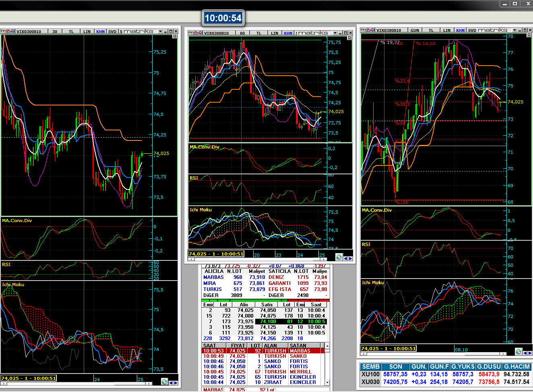533x392 pixels.
Task: Open dropdown arrow in 60-minute chart header
Action: pos(334,33)
